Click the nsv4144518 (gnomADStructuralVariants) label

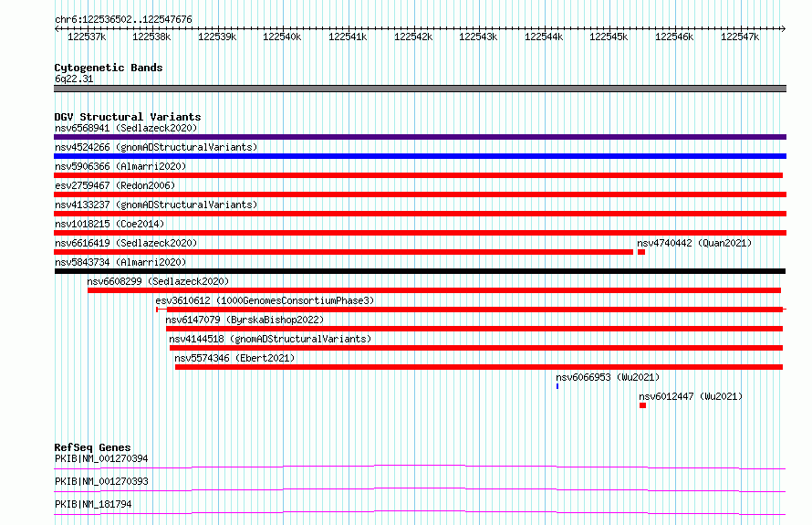click(270, 339)
